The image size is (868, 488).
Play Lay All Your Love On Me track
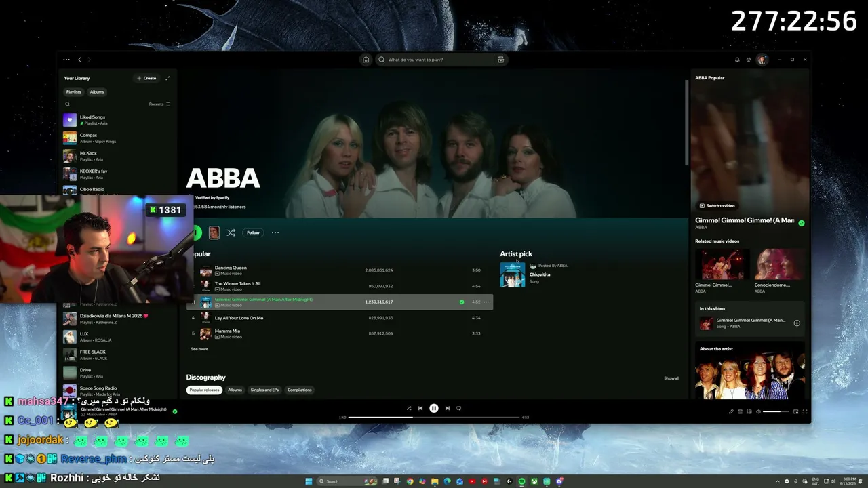(x=339, y=318)
